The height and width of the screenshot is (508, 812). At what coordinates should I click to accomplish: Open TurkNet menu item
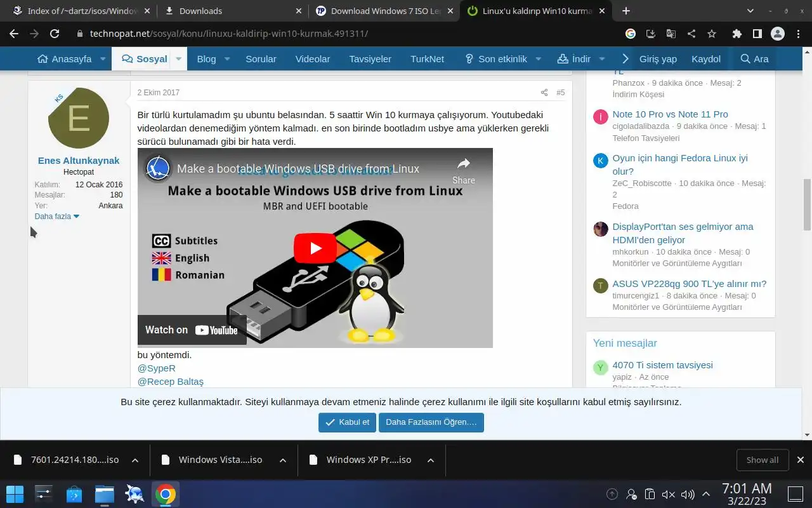(427, 59)
